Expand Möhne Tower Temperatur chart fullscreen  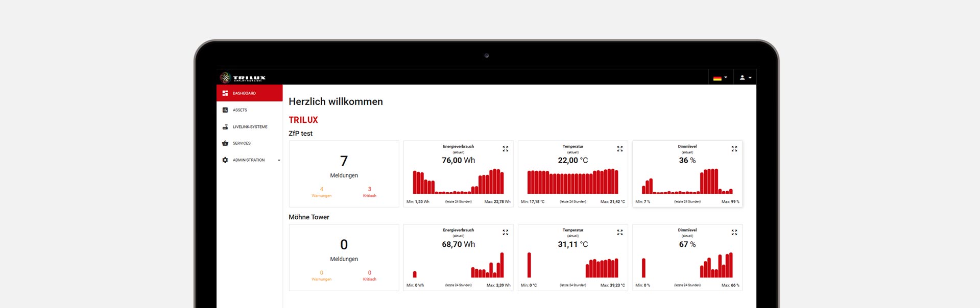[619, 233]
